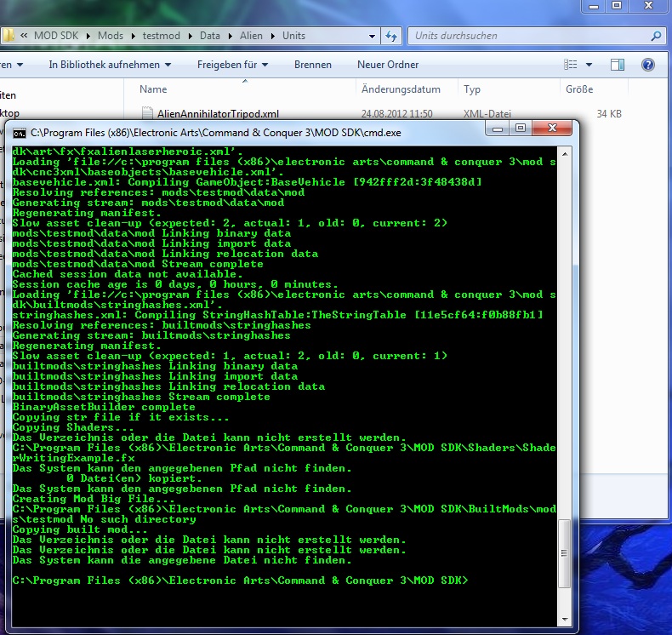Open 'In Bibliothek aufnehmen' dropdown
This screenshot has height=635, width=672.
[110, 65]
